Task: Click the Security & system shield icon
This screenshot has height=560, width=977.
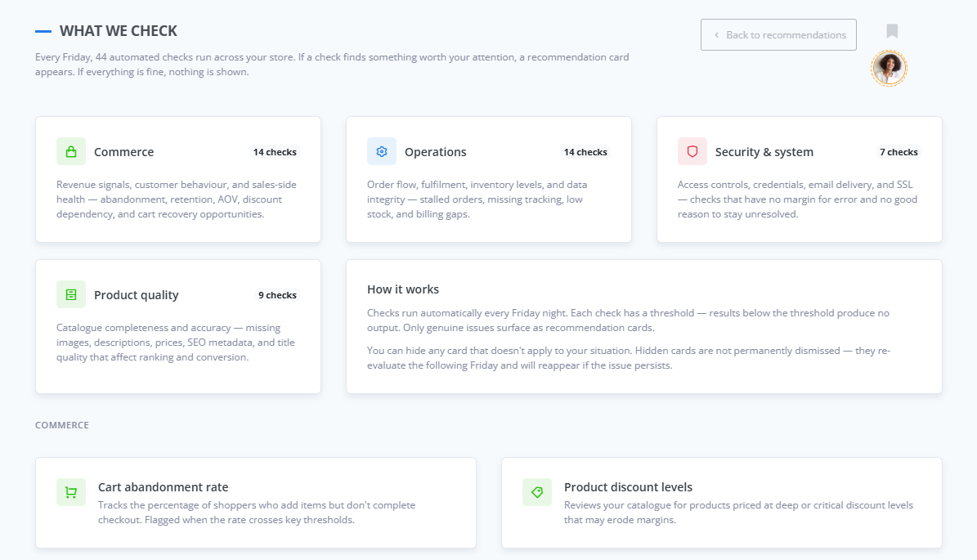Action: point(692,151)
